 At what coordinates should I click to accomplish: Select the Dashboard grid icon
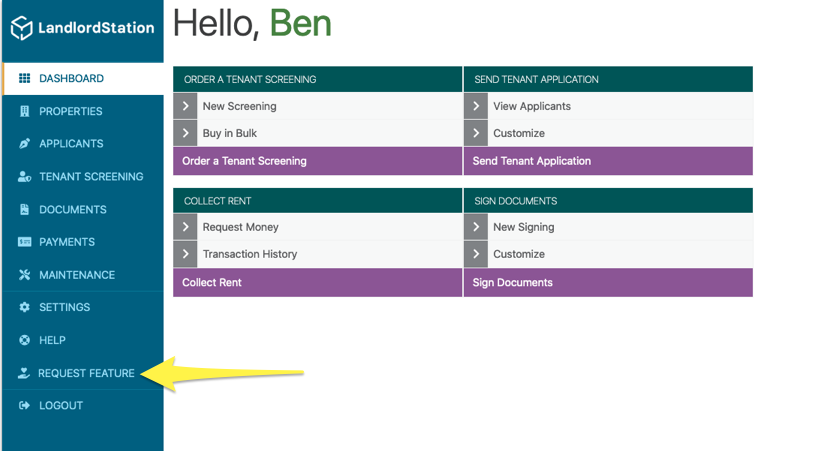click(24, 78)
